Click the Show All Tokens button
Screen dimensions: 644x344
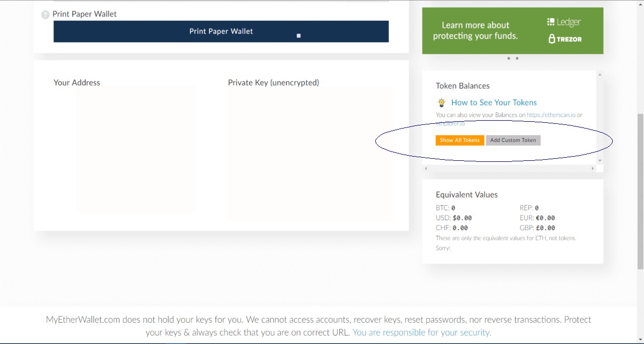460,140
